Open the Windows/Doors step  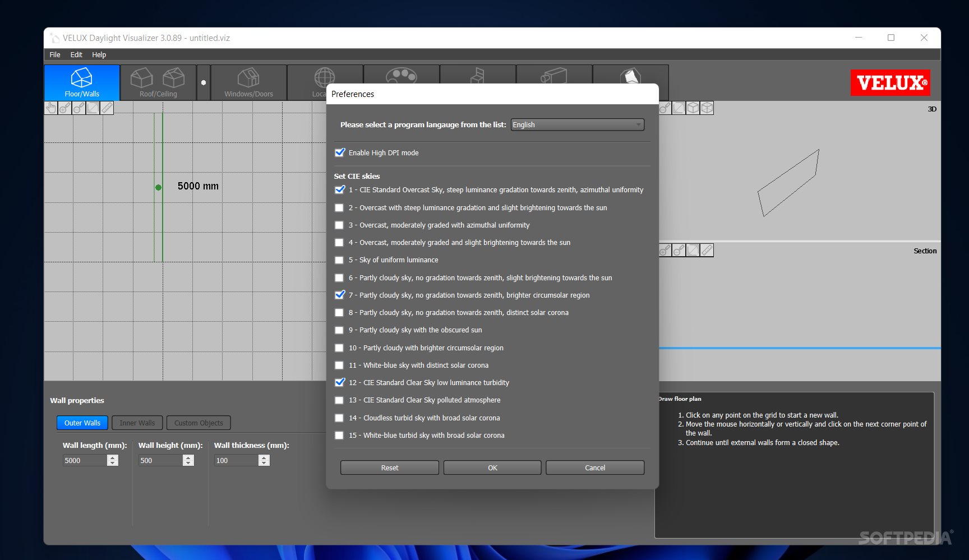pyautogui.click(x=248, y=82)
